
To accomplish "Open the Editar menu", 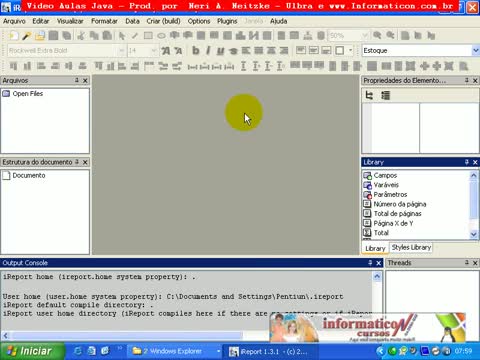I will point(41,21).
